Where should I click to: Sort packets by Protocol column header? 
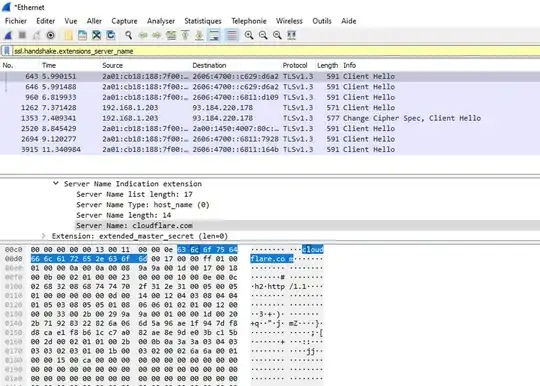295,65
